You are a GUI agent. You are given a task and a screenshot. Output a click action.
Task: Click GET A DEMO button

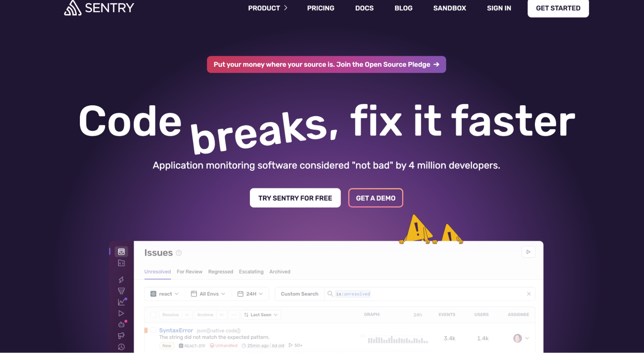(x=375, y=198)
